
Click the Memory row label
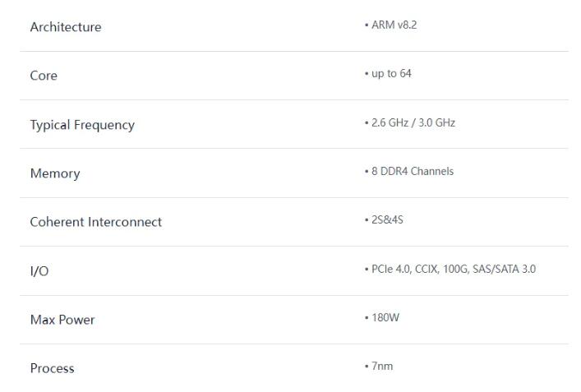pos(55,173)
